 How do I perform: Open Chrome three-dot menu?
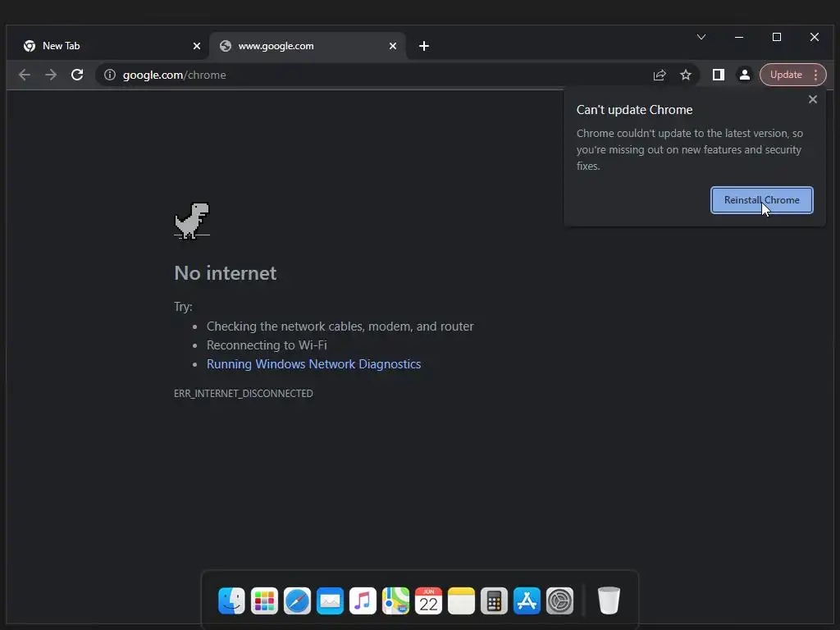coord(816,75)
